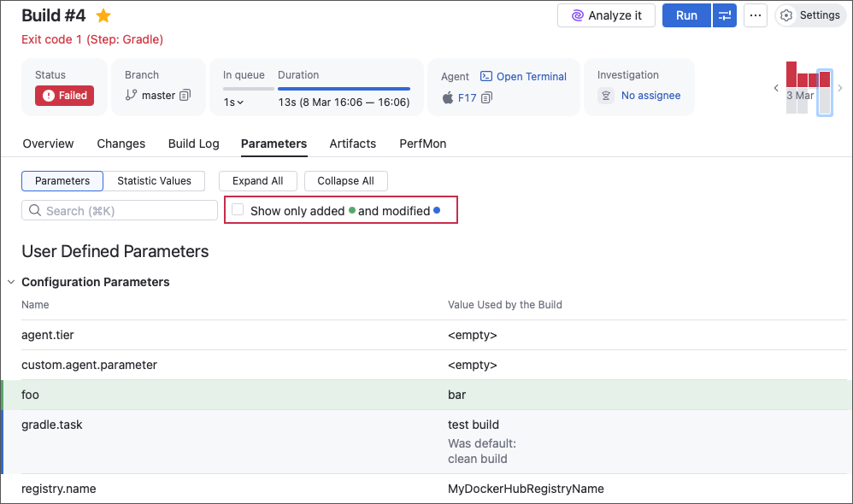
Task: Open the PerfMon tab
Action: pos(423,144)
